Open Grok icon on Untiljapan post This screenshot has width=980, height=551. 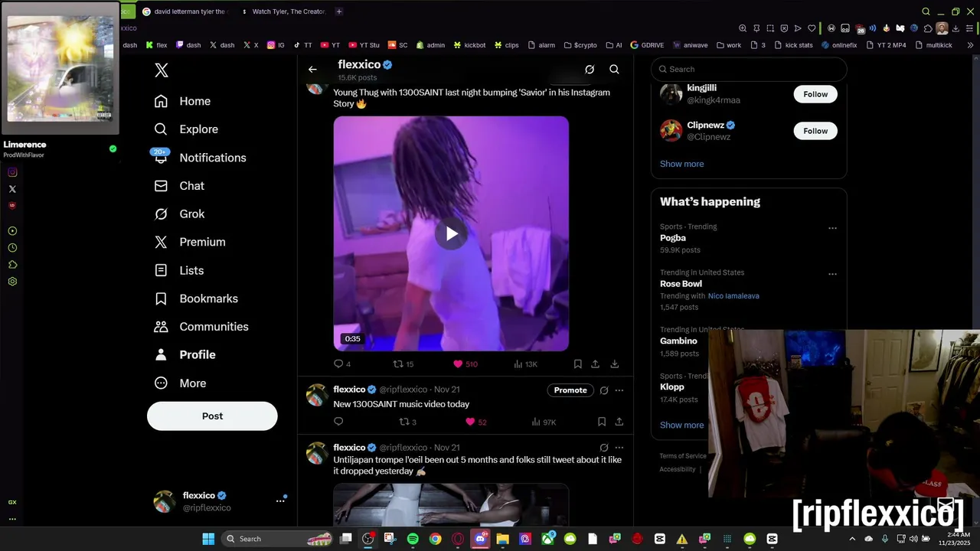point(604,448)
